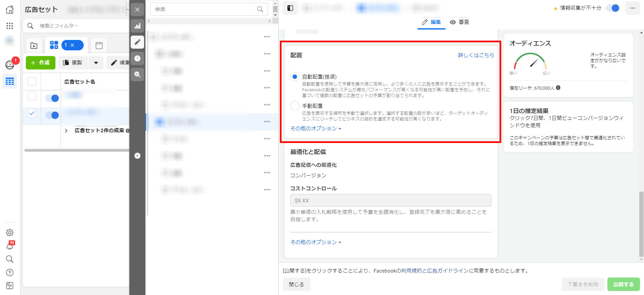This screenshot has width=644, height=295.
Task: Click the search magnifier in left sidebar
Action: coord(10,259)
